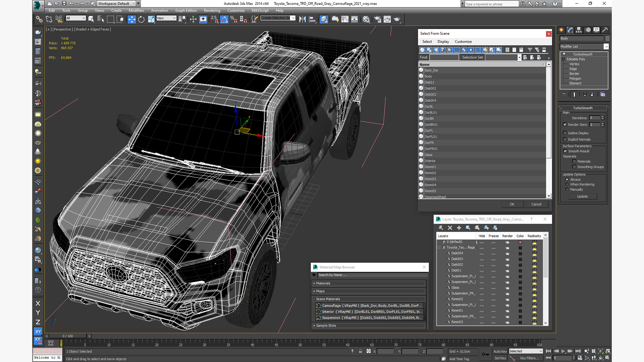This screenshot has height=362, width=644.
Task: Open Customize menu in Select From Scene
Action: 463,42
